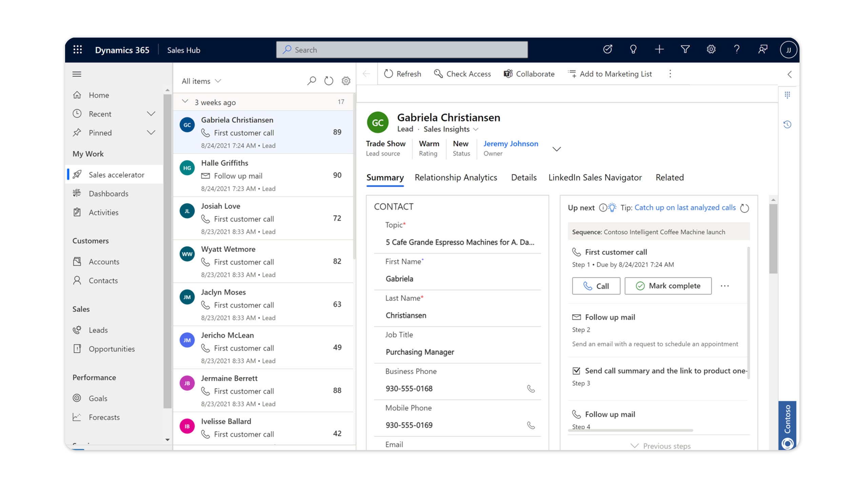Click the Mark complete button
Image resolution: width=868 pixels, height=488 pixels.
pos(668,286)
